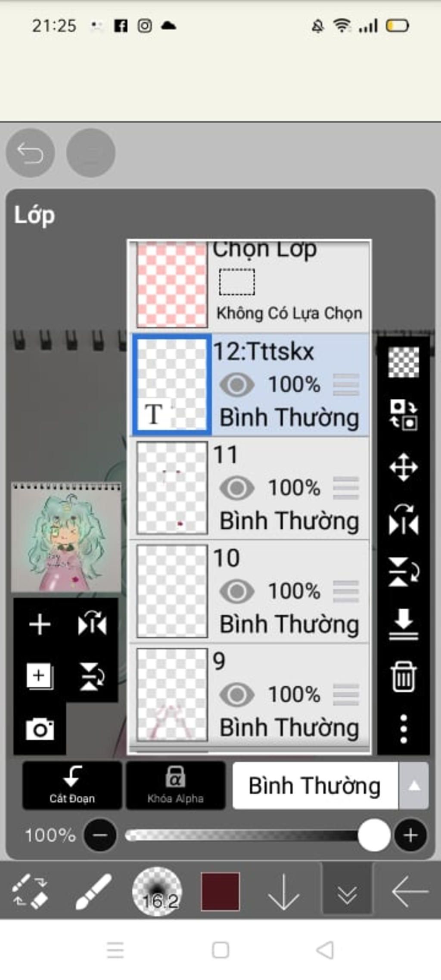Tap the checkerboard clear layer icon

click(404, 362)
